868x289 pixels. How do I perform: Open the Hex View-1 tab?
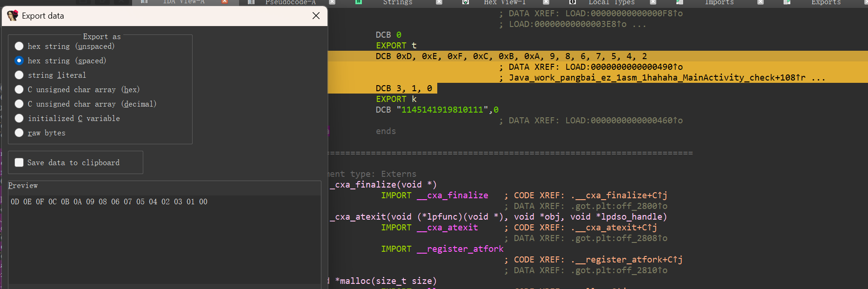point(505,2)
